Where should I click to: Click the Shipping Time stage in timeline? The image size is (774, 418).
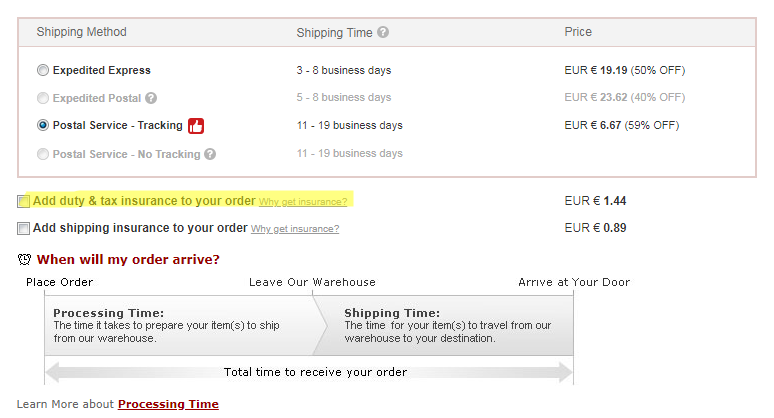(450, 325)
